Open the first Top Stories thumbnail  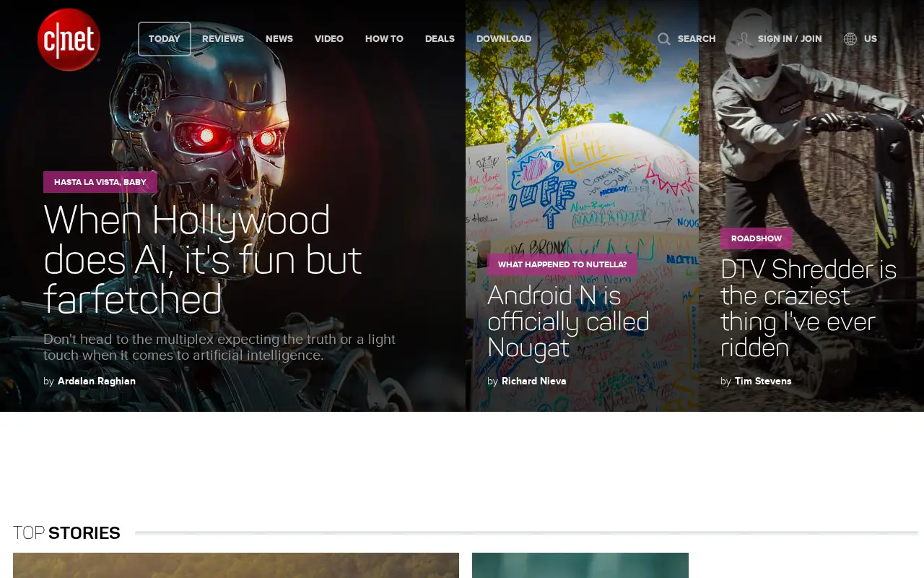click(236, 566)
